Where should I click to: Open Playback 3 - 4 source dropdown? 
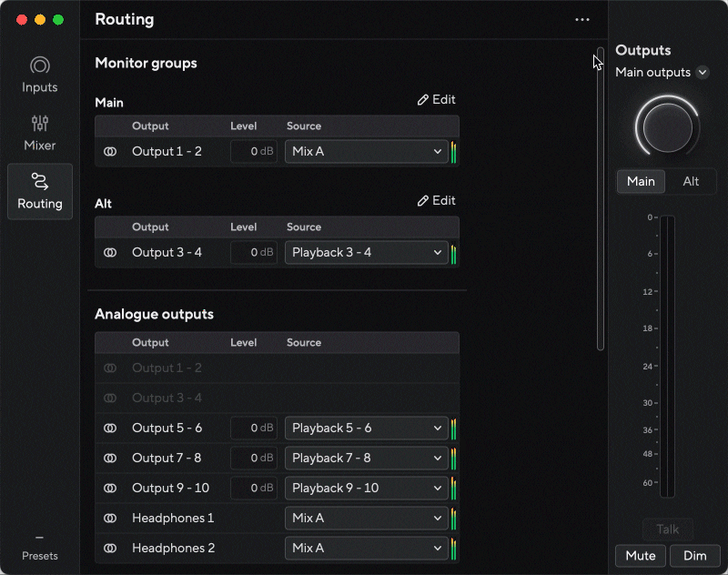[x=367, y=252]
